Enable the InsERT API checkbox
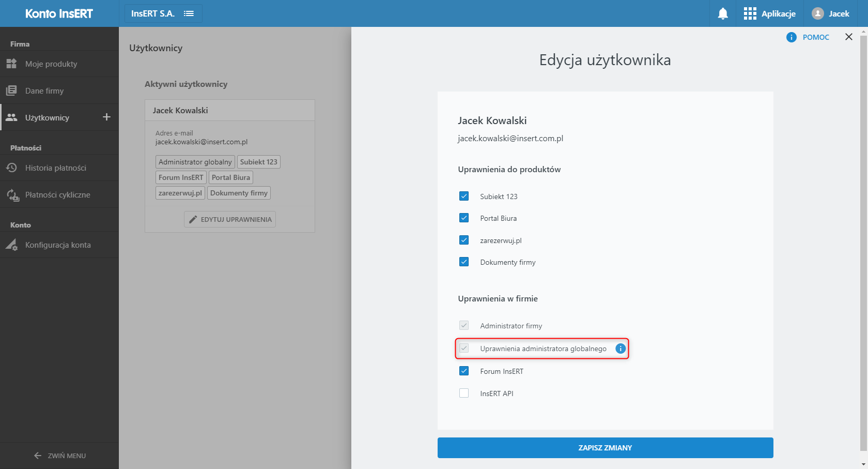This screenshot has height=469, width=868. [464, 394]
